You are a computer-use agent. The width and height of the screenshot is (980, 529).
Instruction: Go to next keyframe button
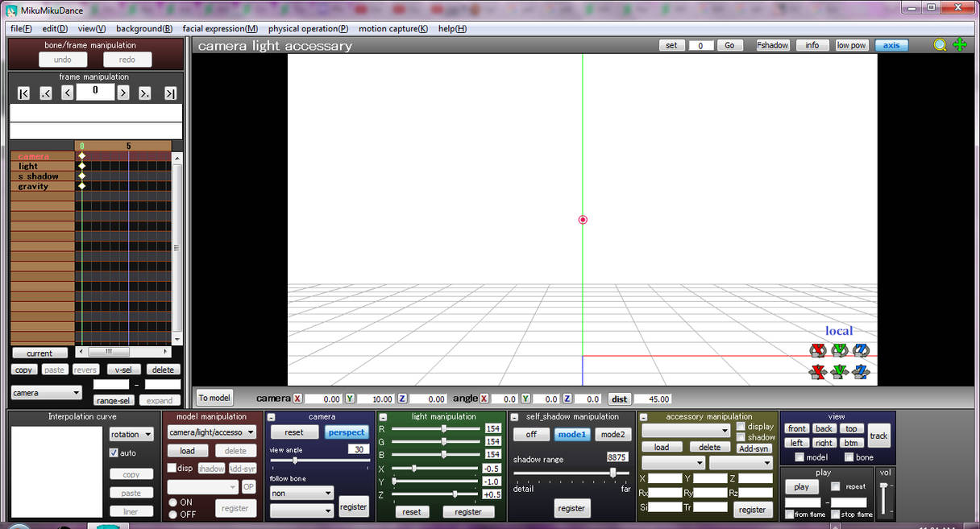(x=145, y=93)
